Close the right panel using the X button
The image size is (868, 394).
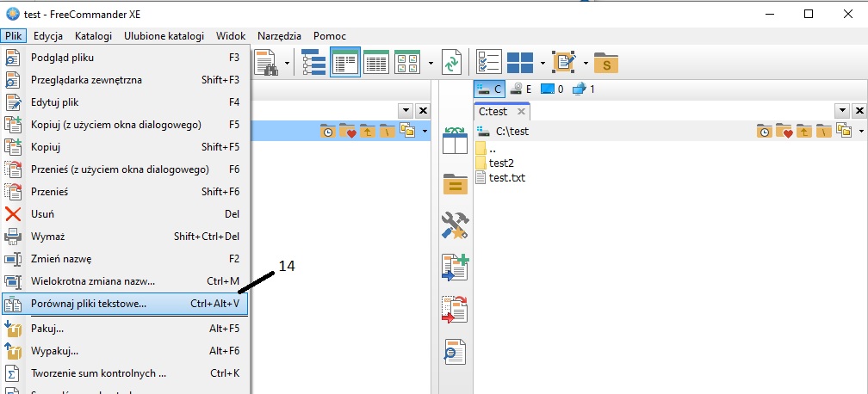click(859, 111)
